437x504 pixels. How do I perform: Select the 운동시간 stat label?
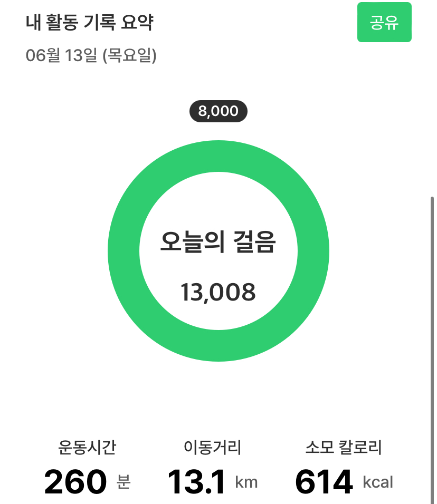tap(87, 448)
